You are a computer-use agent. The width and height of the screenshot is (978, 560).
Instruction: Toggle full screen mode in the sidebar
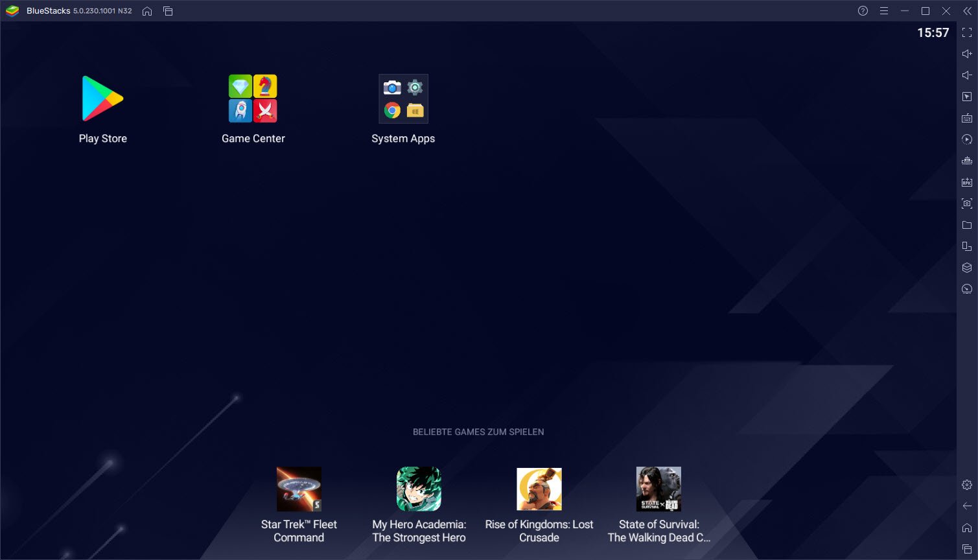tap(967, 32)
